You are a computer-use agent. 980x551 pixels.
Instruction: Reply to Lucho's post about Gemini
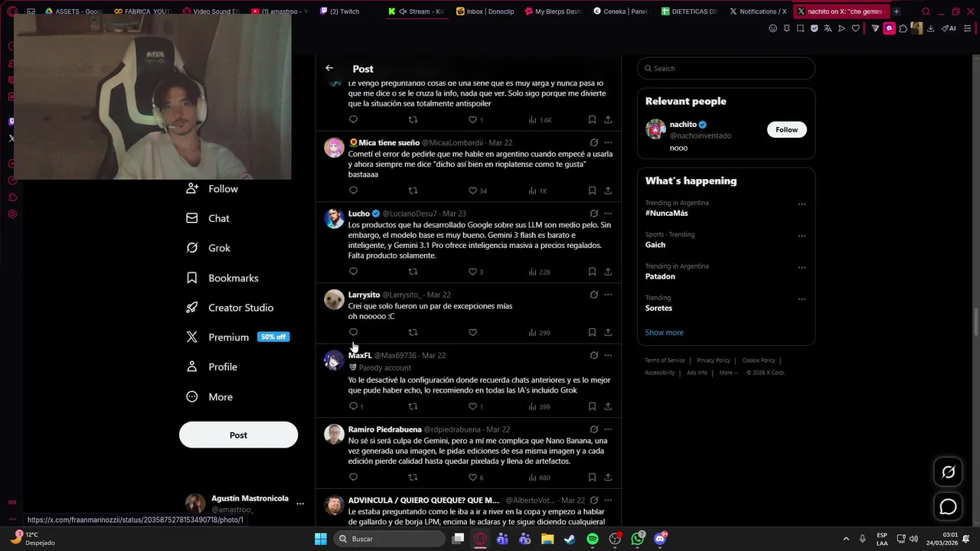pyautogui.click(x=353, y=272)
